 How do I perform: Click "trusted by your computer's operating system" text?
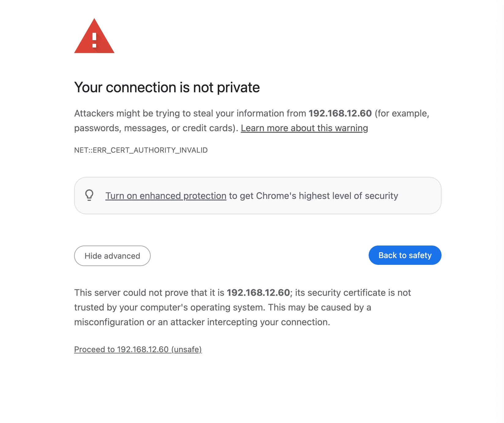[x=170, y=307]
